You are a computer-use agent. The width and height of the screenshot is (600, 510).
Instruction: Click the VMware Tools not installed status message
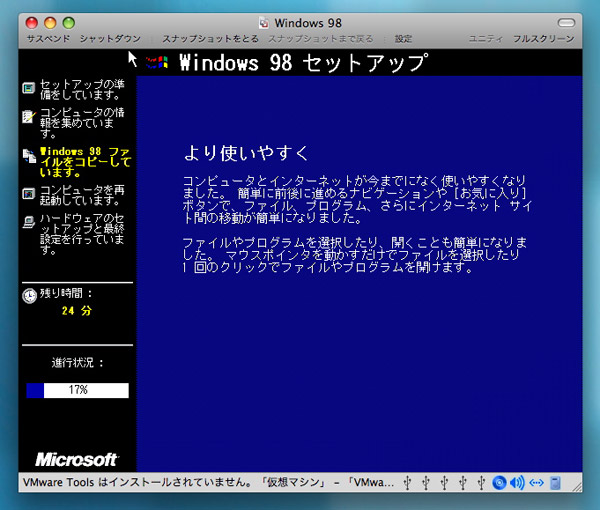pos(208,482)
